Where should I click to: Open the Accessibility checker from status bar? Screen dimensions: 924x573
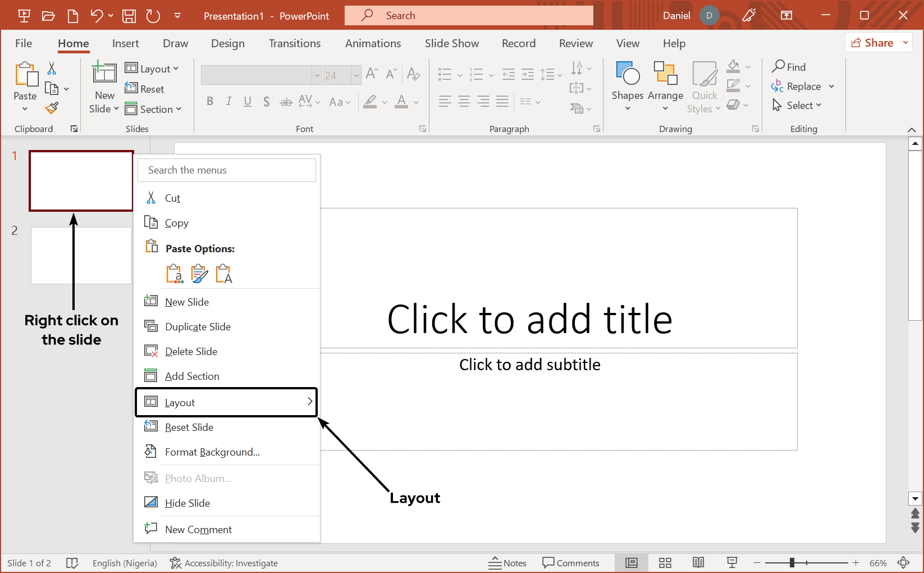pyautogui.click(x=223, y=562)
